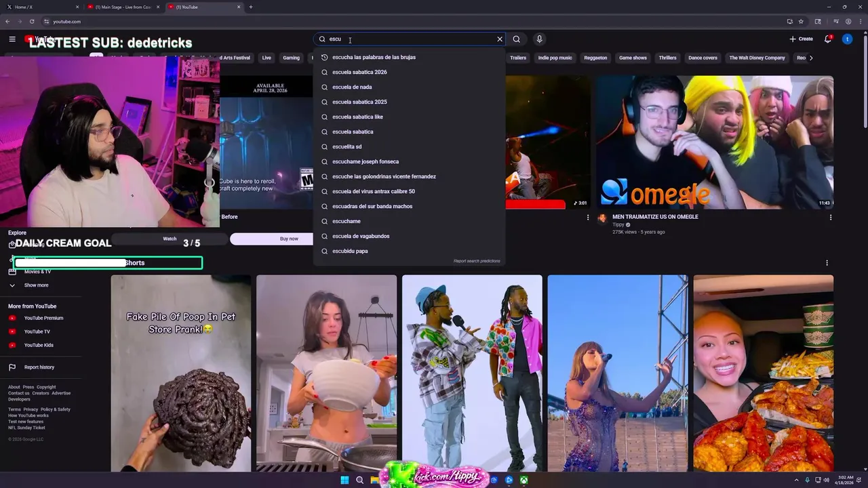Click the 'Buy now' button
This screenshot has height=488, width=868.
pyautogui.click(x=289, y=239)
